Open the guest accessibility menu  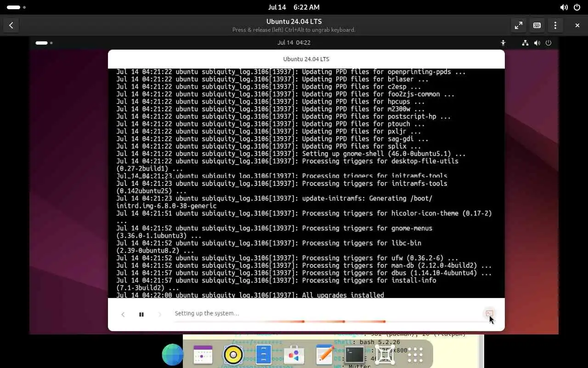pos(503,43)
